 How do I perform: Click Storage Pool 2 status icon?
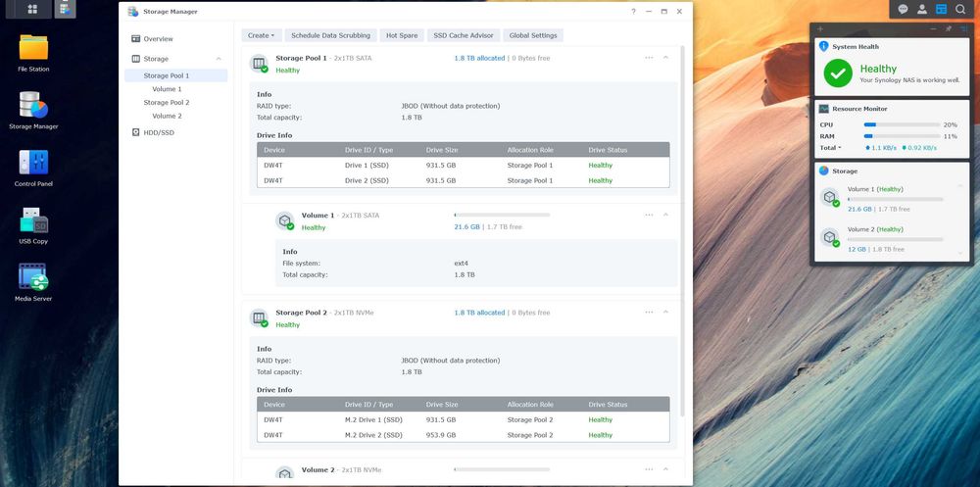point(259,318)
